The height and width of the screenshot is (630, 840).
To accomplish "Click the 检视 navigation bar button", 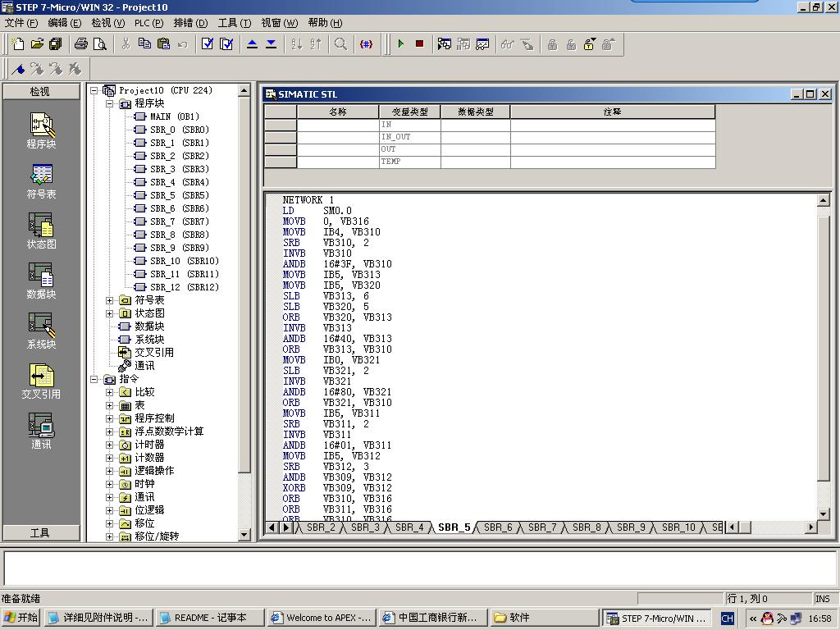I will coord(41,92).
